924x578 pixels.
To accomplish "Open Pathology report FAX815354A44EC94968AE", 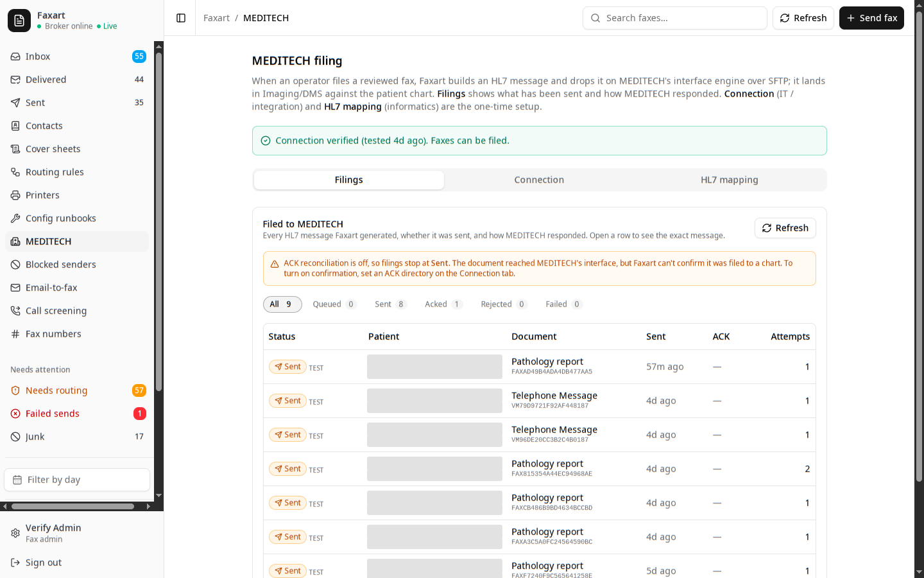I will (539, 469).
